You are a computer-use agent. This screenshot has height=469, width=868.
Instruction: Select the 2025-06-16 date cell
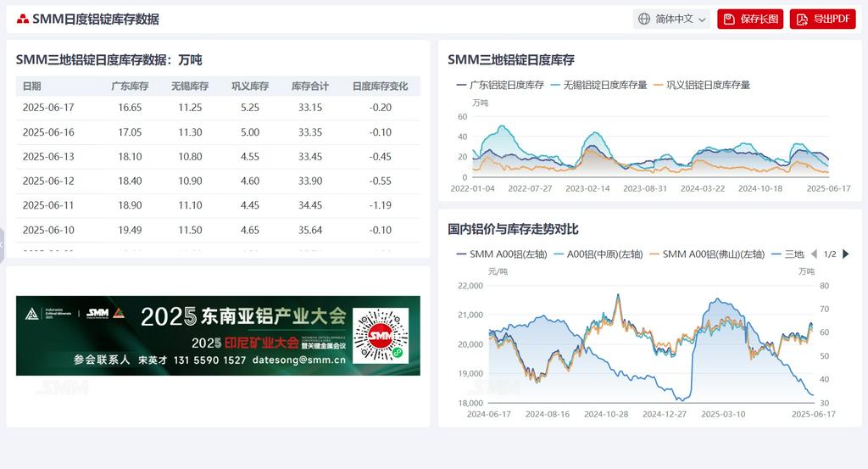(48, 132)
